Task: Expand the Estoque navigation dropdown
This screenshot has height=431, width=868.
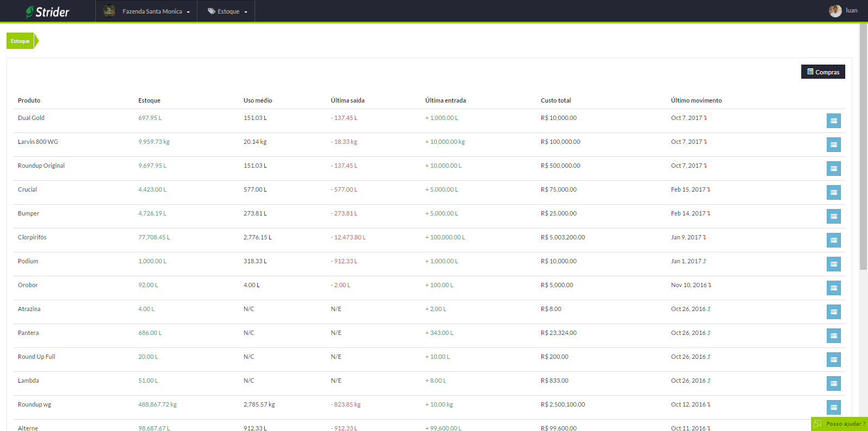Action: coord(227,11)
